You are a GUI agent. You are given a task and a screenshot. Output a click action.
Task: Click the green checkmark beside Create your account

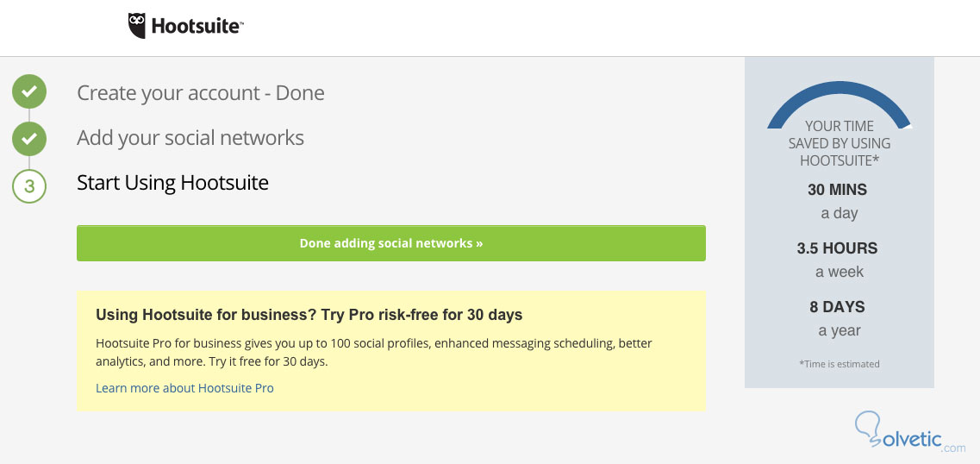[29, 92]
